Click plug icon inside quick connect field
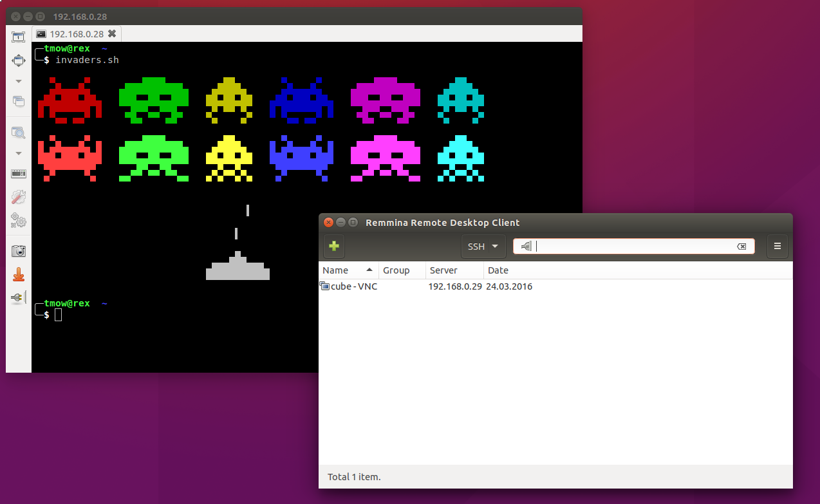This screenshot has height=504, width=820. 526,246
